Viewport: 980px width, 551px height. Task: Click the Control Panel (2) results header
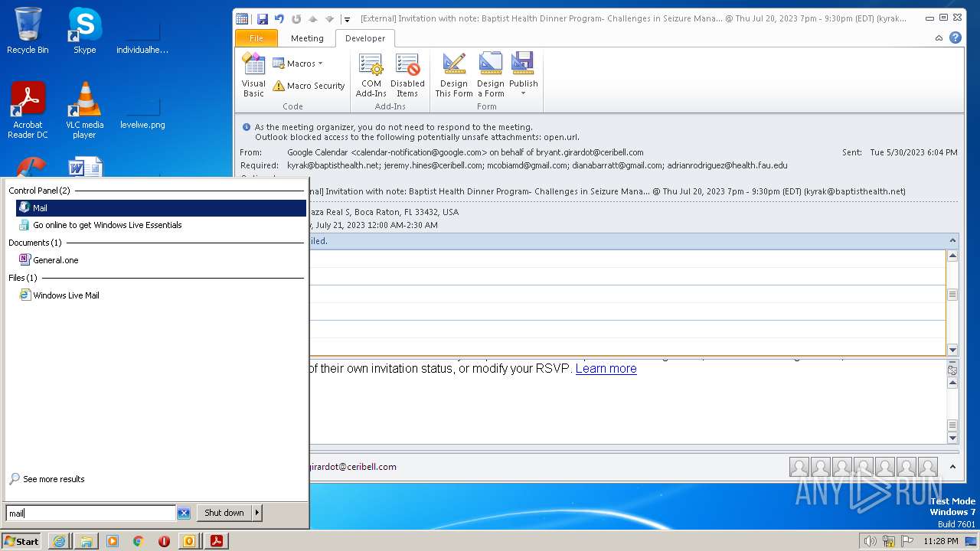39,191
